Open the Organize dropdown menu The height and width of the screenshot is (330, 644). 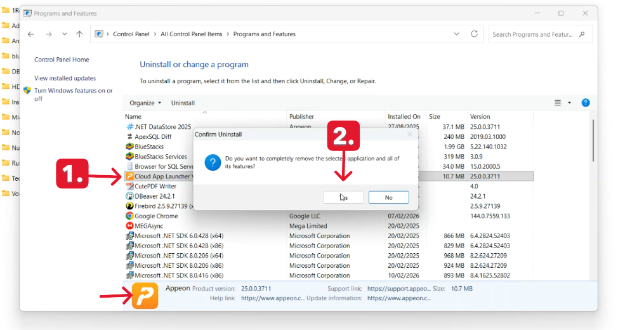145,103
